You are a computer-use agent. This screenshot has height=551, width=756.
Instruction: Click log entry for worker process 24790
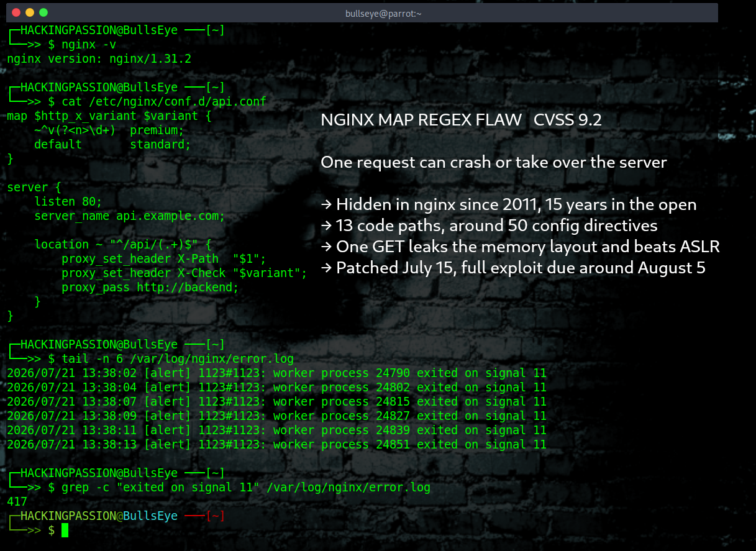tap(276, 373)
